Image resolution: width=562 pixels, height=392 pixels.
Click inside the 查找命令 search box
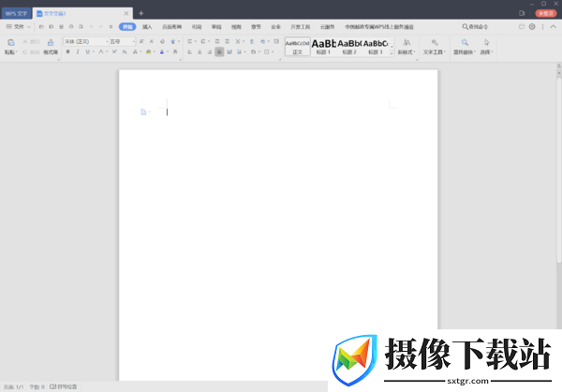coord(475,27)
